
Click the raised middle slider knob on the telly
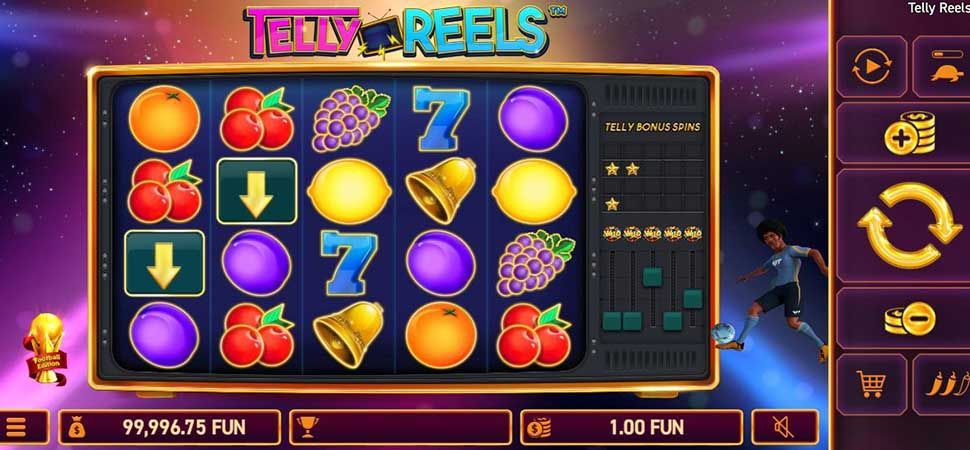pyautogui.click(x=652, y=276)
